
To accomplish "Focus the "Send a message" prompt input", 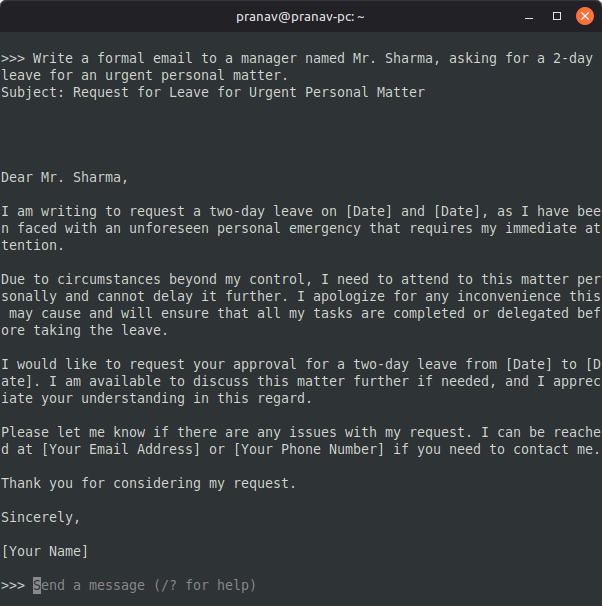I will pos(145,585).
